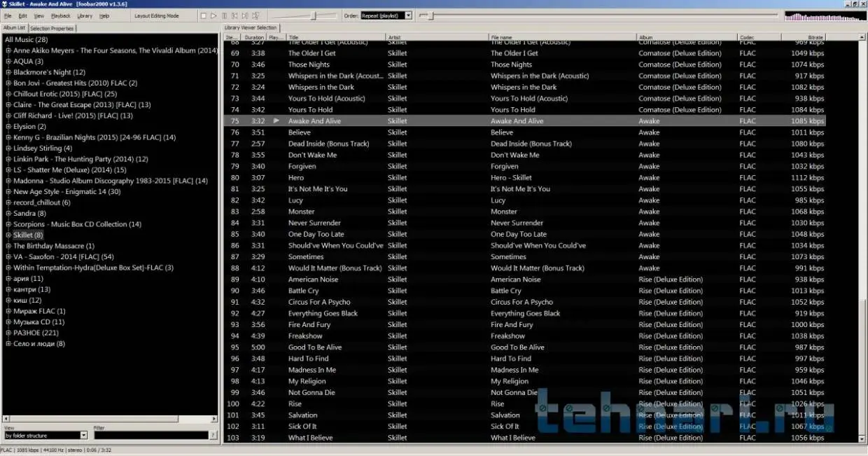Viewport: 868px width, 456px height.
Task: Sort by the Duration column header
Action: tap(255, 37)
